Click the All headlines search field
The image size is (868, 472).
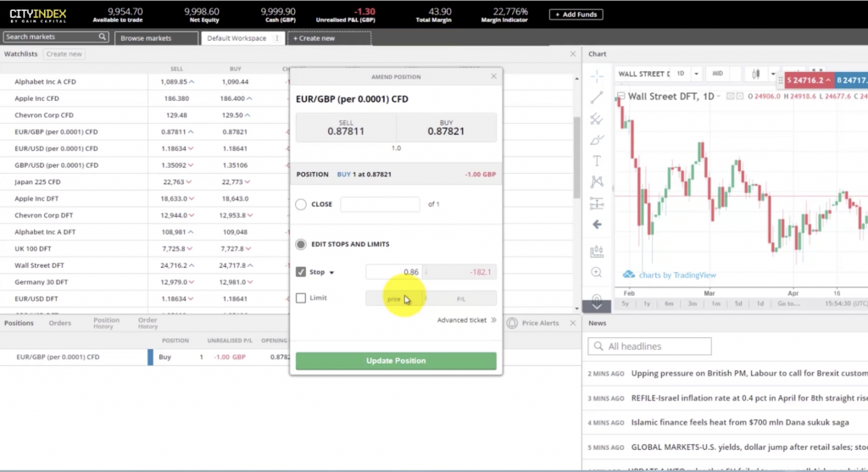[649, 347]
